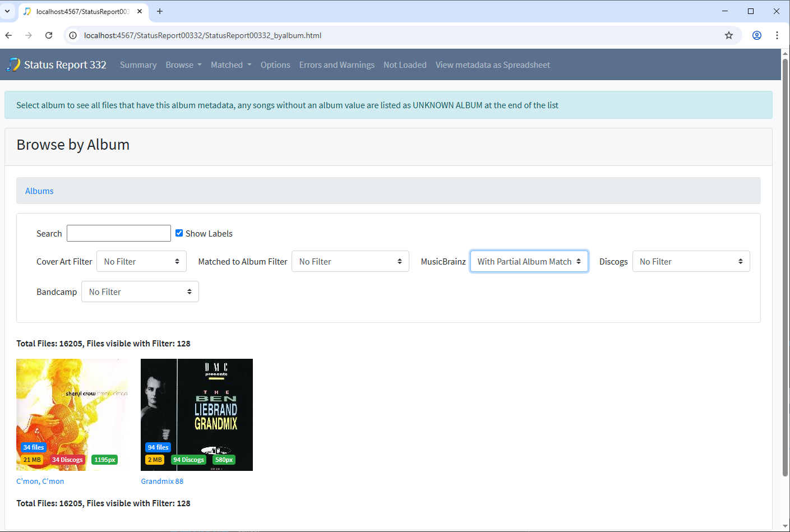Click into the Search text field
The width and height of the screenshot is (790, 532).
[x=119, y=233]
